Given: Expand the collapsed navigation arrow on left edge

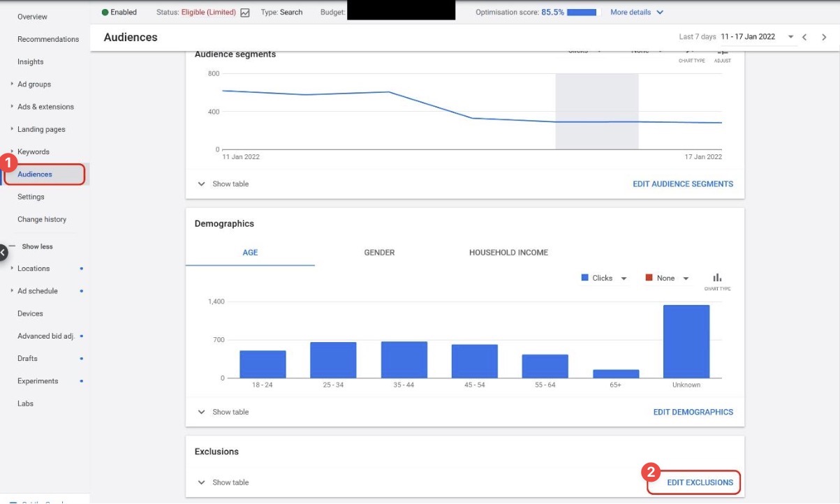Looking at the screenshot, I should tap(3, 252).
